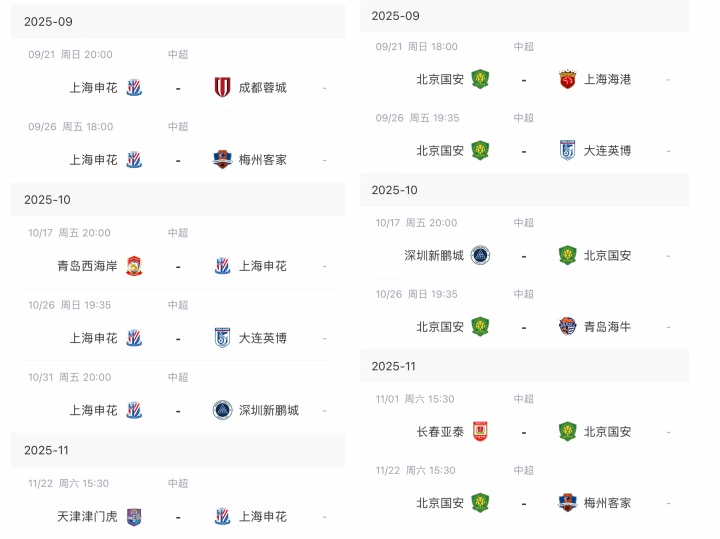Click score dash between 北京国安 and 上海海港
Viewport: 720px width, 539px height.
524,79
